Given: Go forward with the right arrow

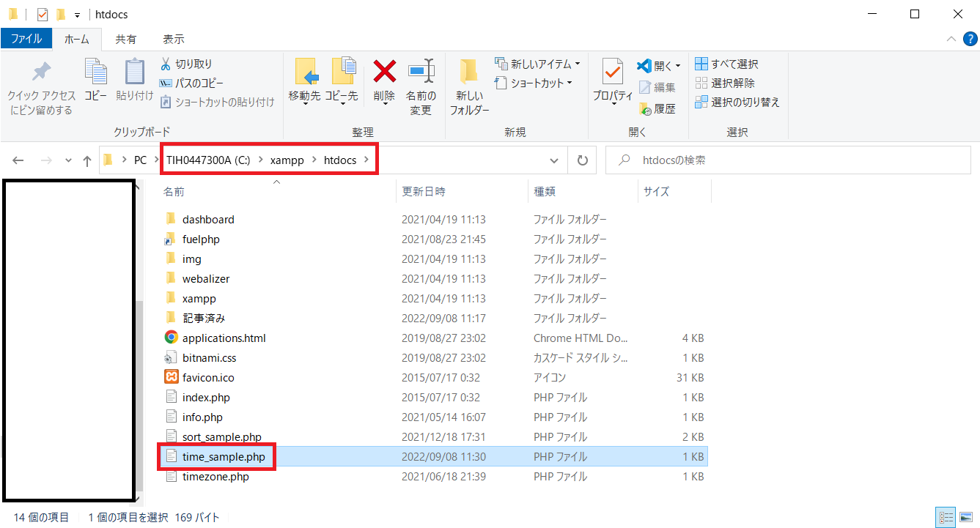Looking at the screenshot, I should click(x=45, y=160).
